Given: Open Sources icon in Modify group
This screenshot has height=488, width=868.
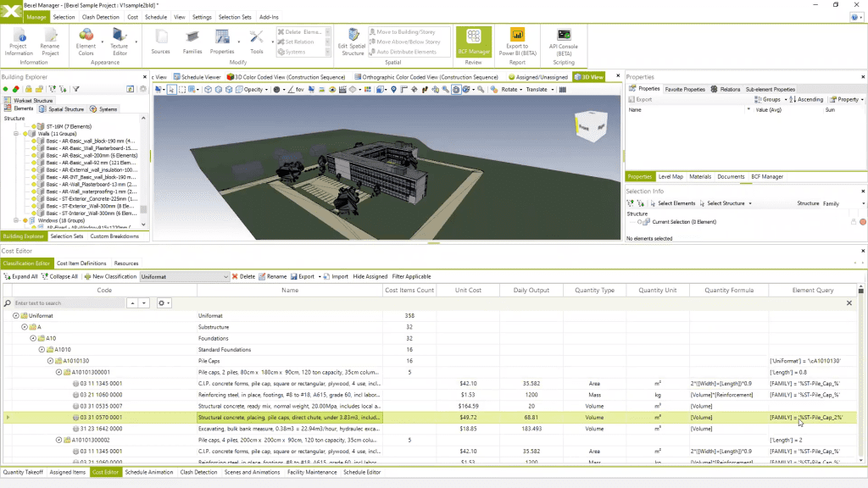Looking at the screenshot, I should click(x=160, y=42).
